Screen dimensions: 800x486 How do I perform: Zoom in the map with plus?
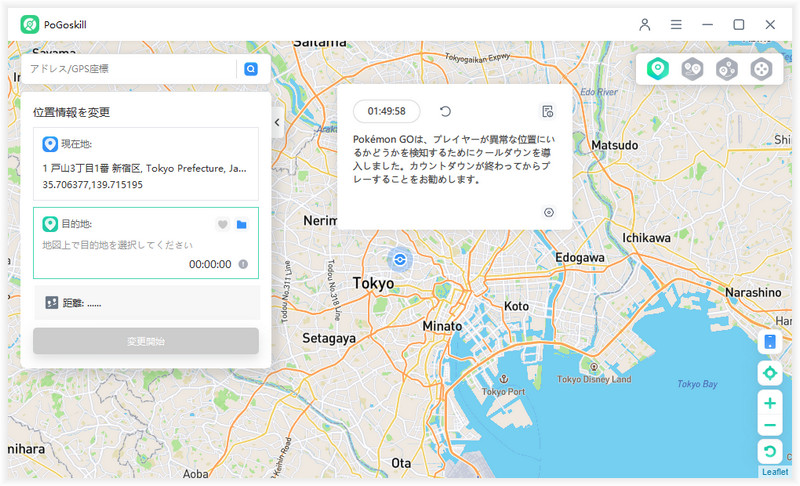[770, 403]
